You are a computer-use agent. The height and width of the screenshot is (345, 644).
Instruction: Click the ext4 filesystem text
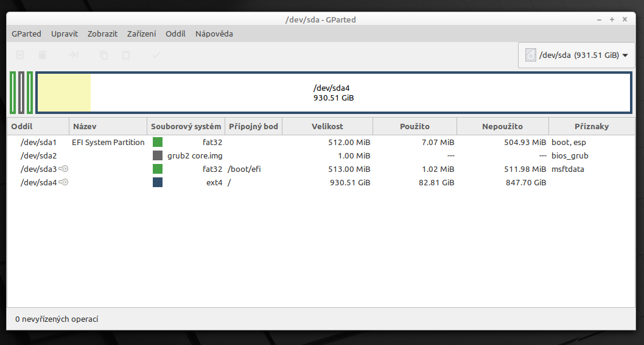click(214, 183)
